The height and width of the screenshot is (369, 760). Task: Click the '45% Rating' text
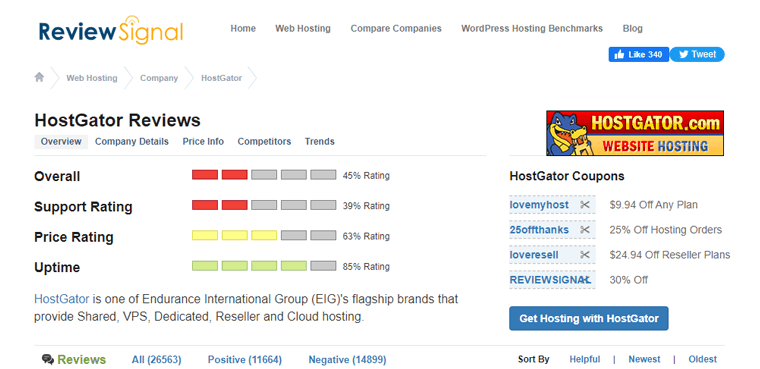[x=366, y=176]
